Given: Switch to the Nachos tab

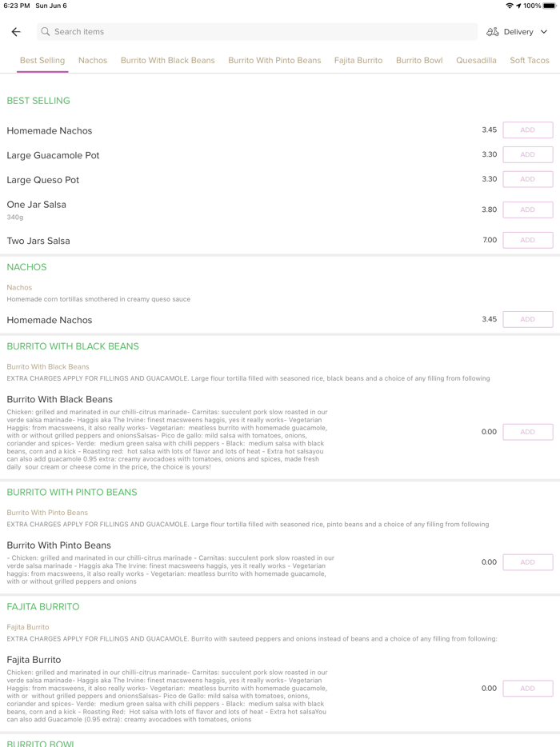Looking at the screenshot, I should tap(93, 61).
